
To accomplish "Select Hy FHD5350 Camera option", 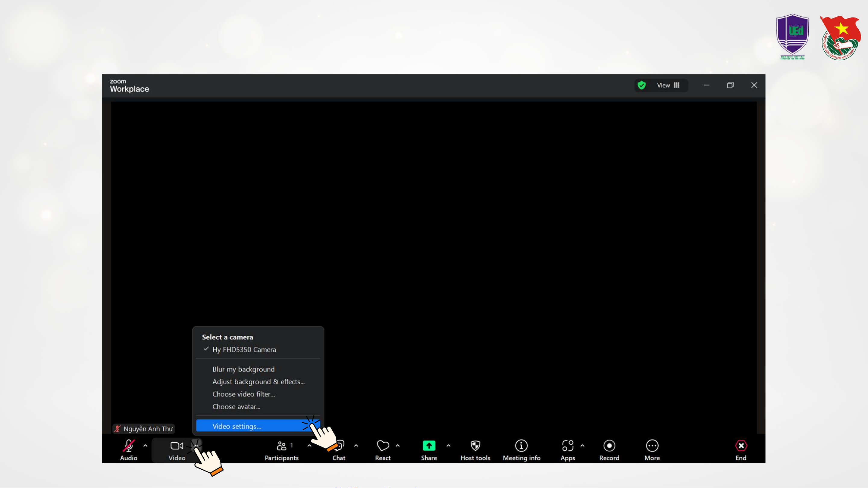I will [244, 350].
